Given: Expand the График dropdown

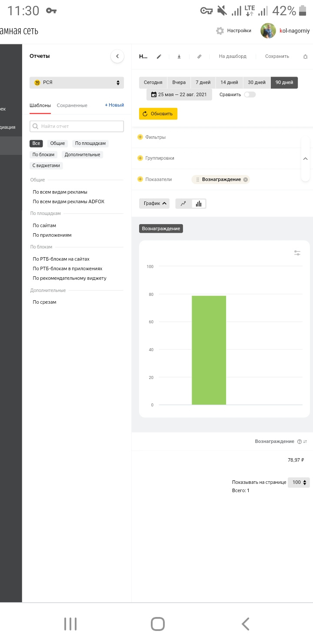Looking at the screenshot, I should (154, 204).
